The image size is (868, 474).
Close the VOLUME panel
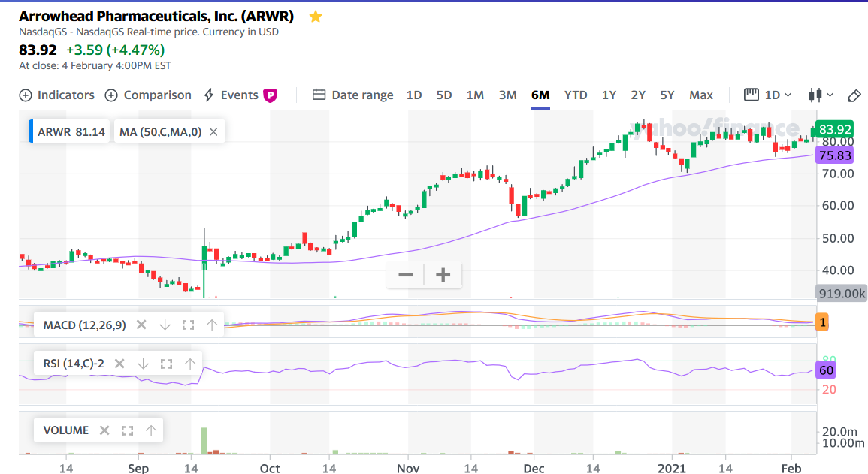104,430
